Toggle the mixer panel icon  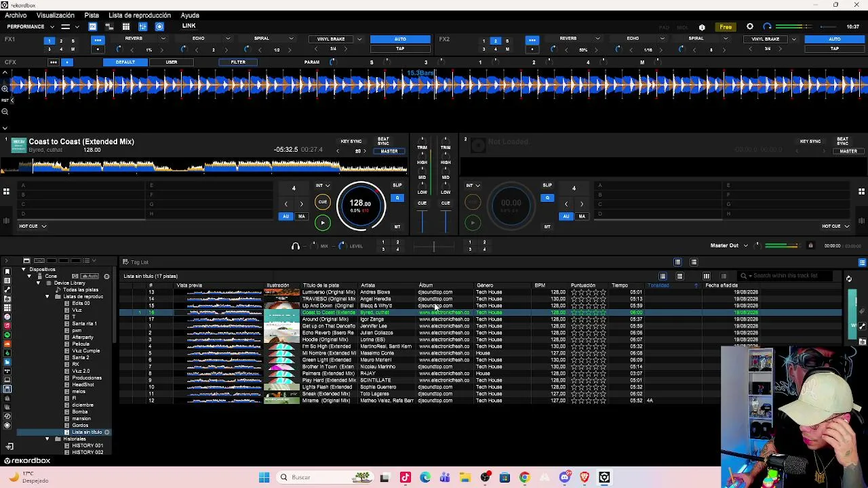point(142,26)
